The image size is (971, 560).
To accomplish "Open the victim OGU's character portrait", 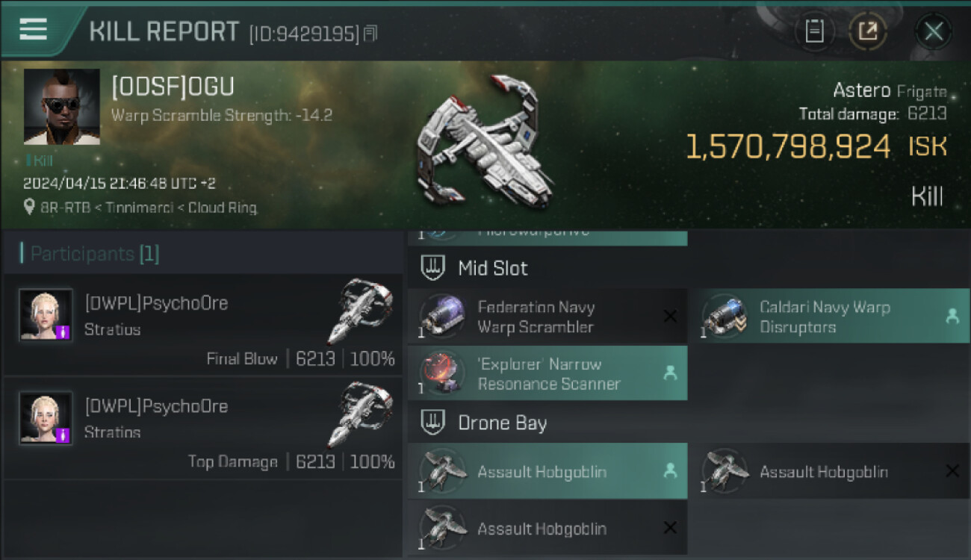I will point(61,106).
